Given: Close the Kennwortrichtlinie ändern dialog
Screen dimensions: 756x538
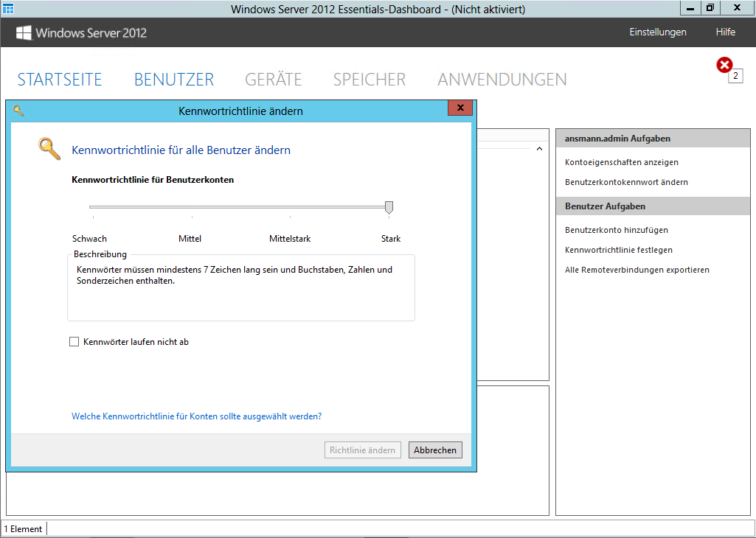Looking at the screenshot, I should click(x=460, y=108).
